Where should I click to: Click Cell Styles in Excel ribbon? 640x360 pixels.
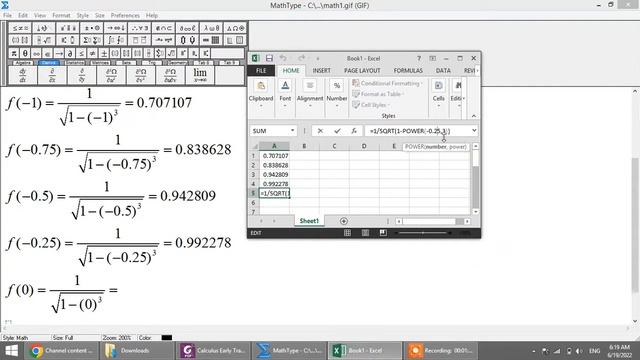371,105
